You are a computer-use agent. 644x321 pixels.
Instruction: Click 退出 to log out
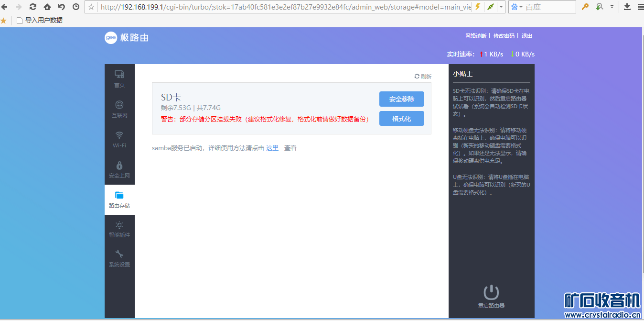click(x=526, y=36)
